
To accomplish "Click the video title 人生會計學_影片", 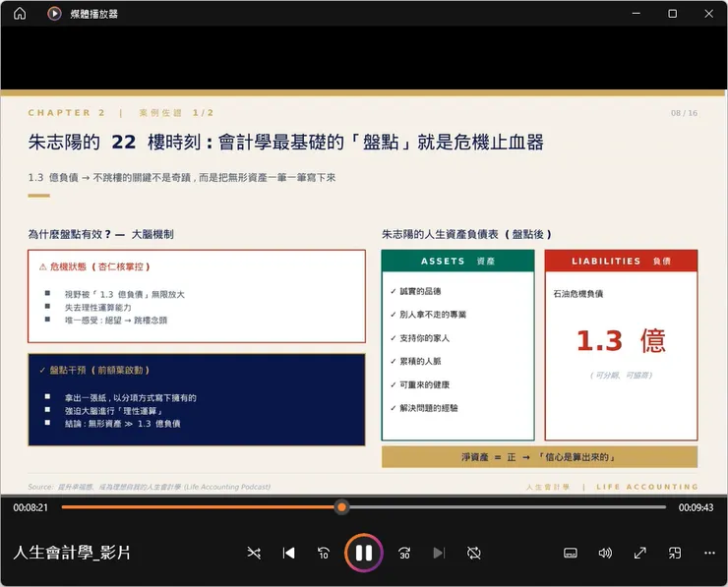I will [x=72, y=553].
